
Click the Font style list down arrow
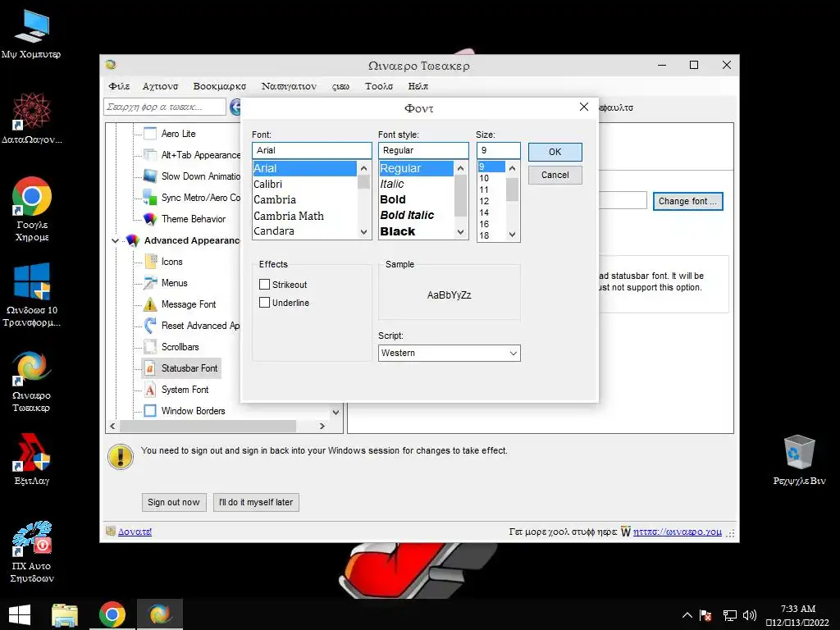[461, 232]
